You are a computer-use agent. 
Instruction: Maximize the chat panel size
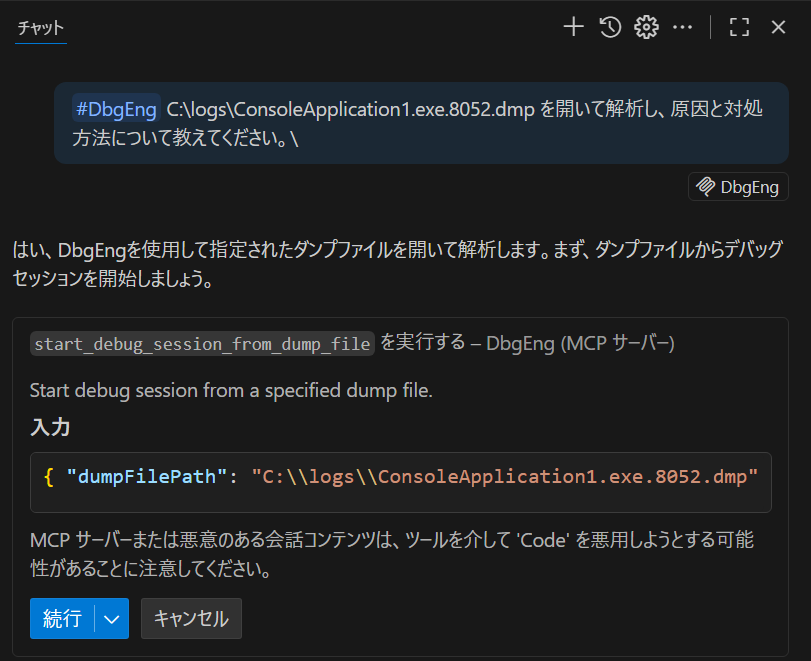pyautogui.click(x=739, y=27)
